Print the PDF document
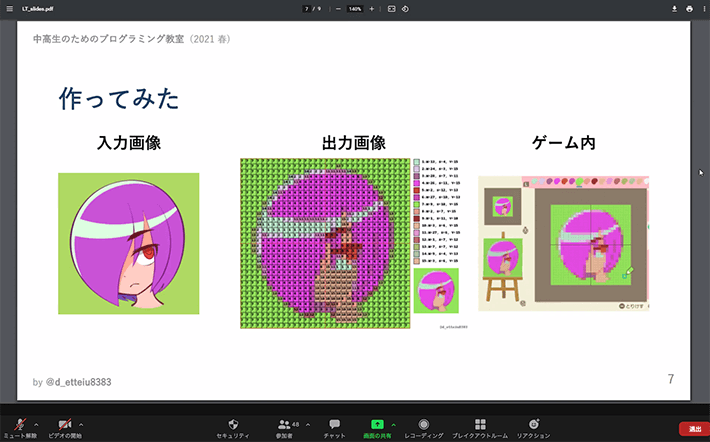 tap(689, 9)
